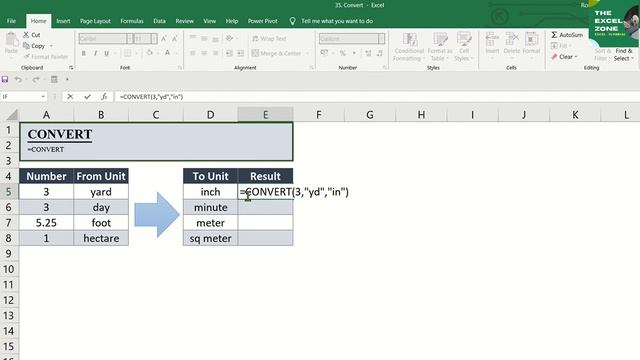Open the Clipboard dialog launcher
Image resolution: width=640 pixels, height=360 pixels.
coord(71,68)
